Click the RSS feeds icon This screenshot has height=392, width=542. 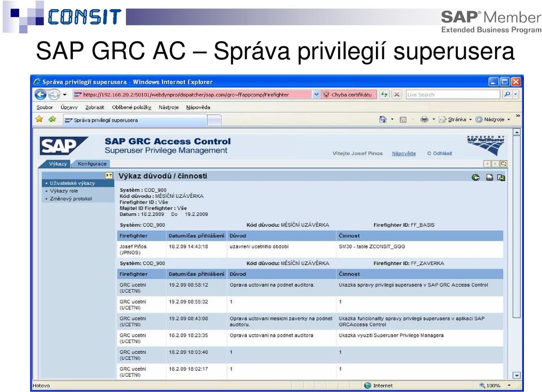tap(403, 120)
